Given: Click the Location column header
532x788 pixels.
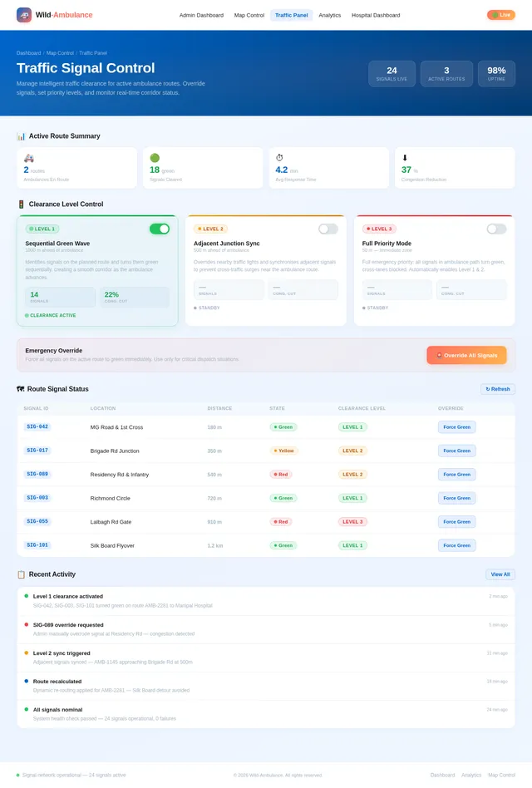Looking at the screenshot, I should (x=103, y=409).
